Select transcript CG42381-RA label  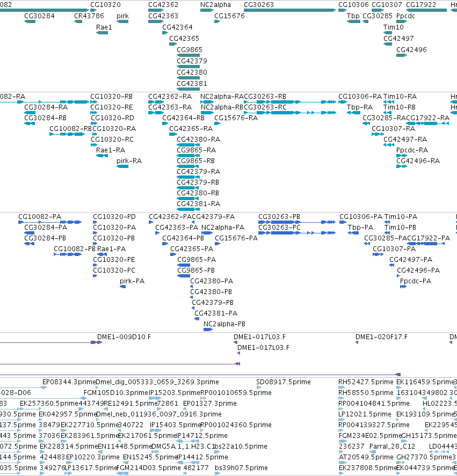click(198, 204)
